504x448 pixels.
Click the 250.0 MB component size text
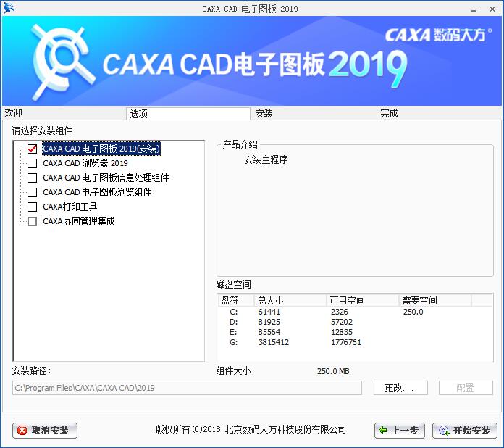pos(333,371)
